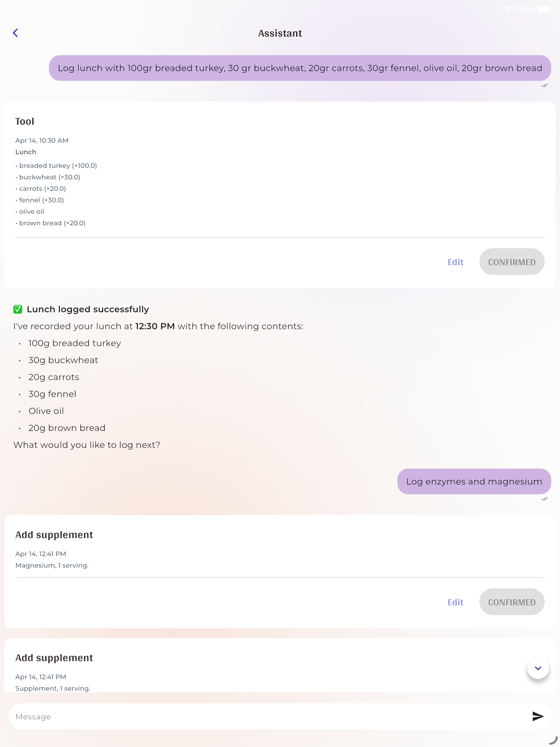Send message with paper plane icon

tap(537, 716)
